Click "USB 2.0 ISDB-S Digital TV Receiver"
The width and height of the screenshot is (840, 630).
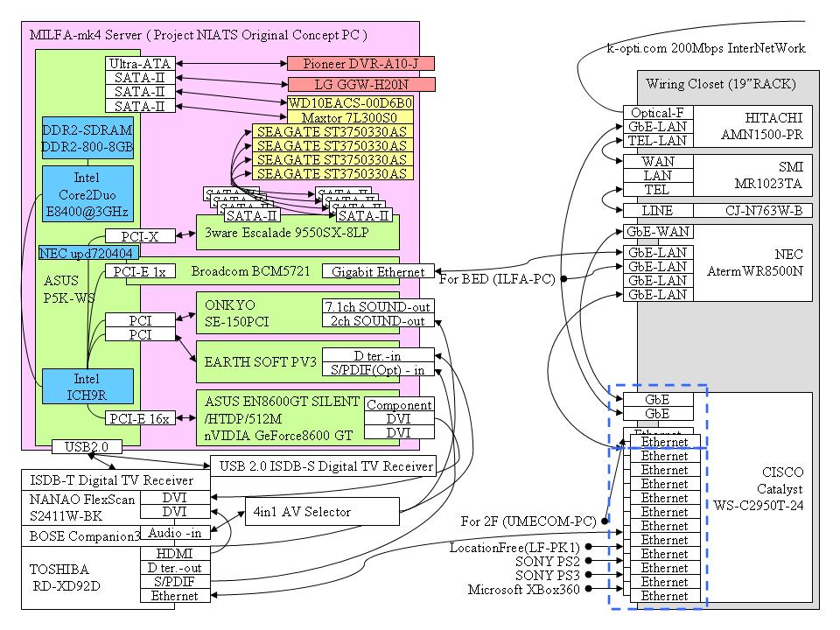click(x=324, y=466)
